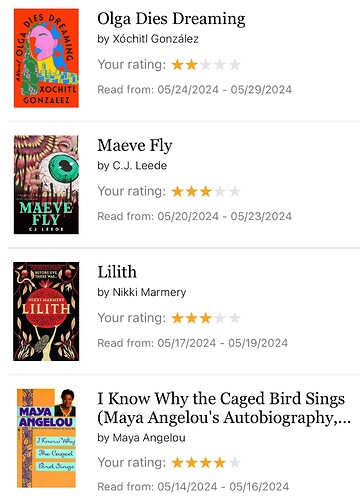The width and height of the screenshot is (360, 500).
Task: Open the Maya Angelou book cover thumbnail
Action: tap(46, 438)
